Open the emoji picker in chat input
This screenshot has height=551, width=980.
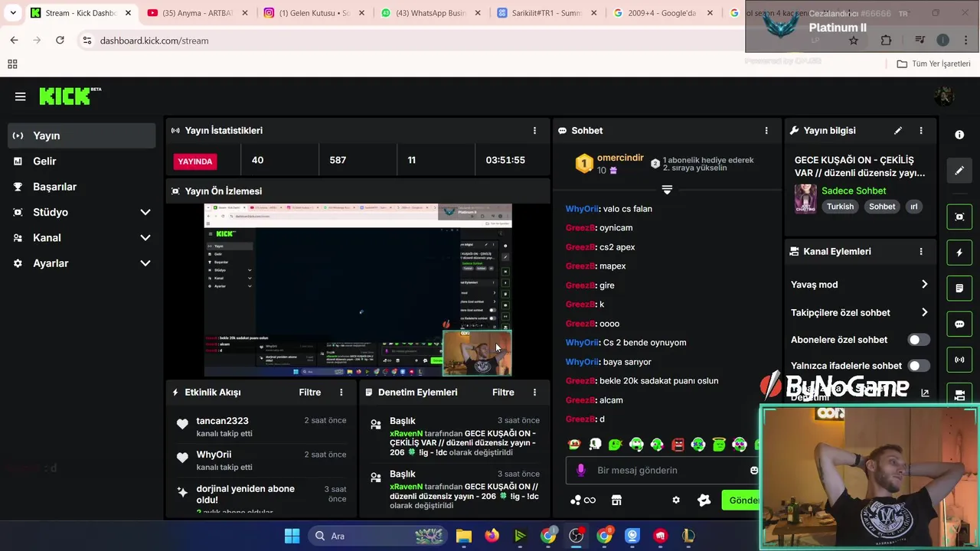click(x=754, y=471)
